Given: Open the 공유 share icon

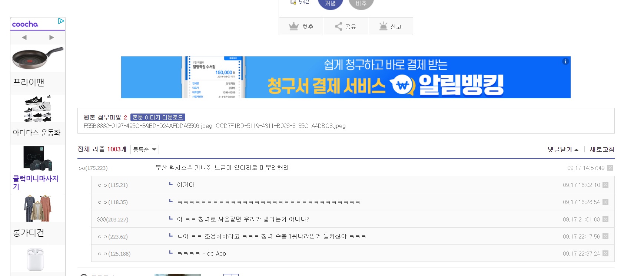Looking at the screenshot, I should tap(339, 26).
